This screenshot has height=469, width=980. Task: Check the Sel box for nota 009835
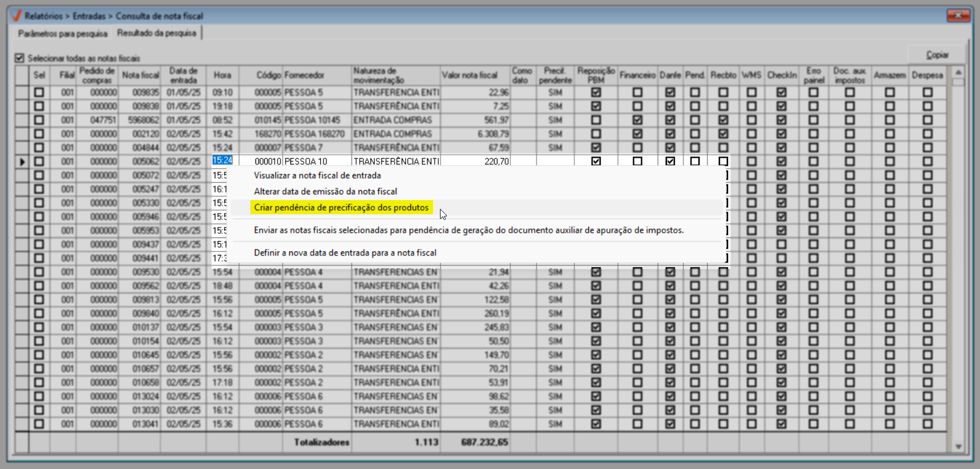coord(39,93)
